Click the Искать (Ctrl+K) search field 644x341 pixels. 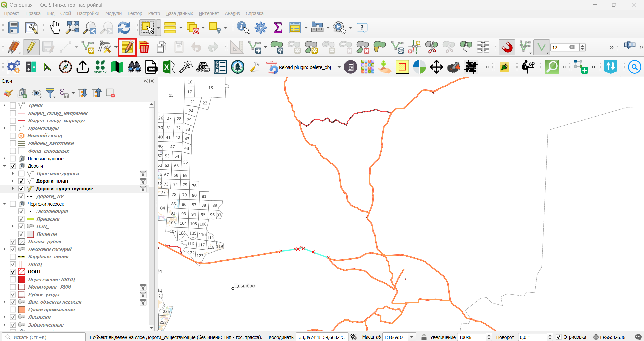[x=44, y=337]
